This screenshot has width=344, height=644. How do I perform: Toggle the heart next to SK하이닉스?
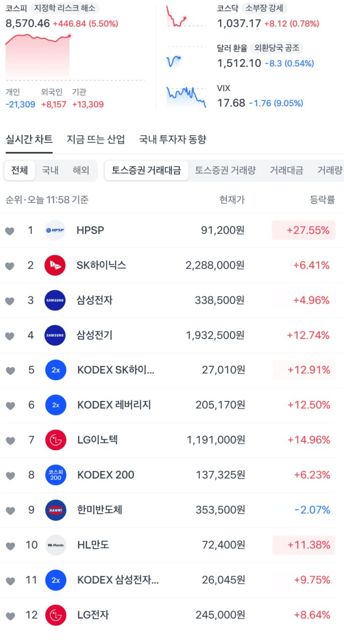click(10, 266)
